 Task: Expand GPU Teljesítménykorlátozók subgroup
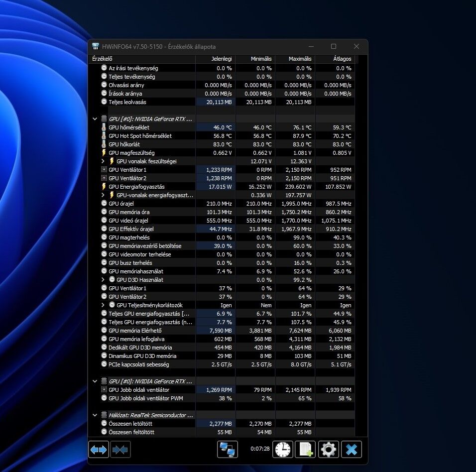103,305
